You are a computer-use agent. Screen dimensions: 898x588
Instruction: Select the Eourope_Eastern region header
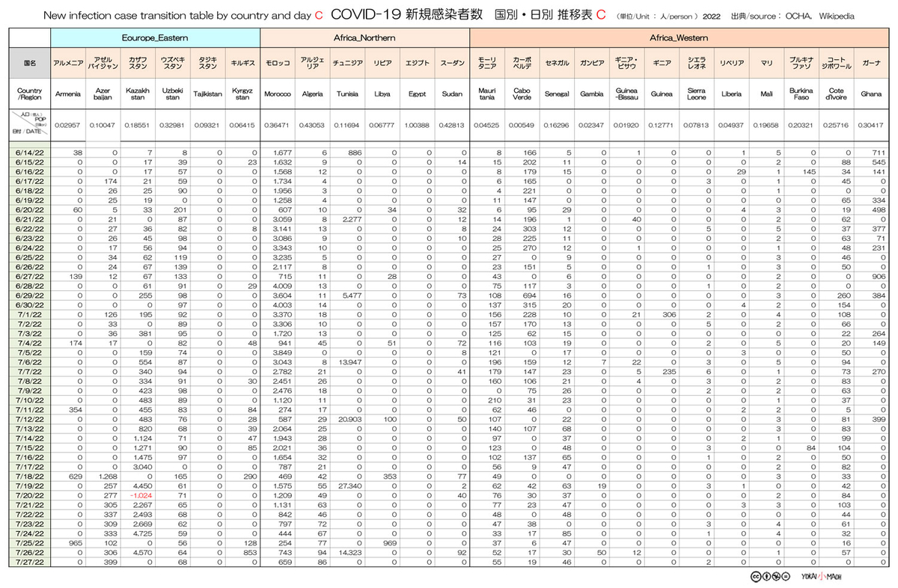[155, 37]
